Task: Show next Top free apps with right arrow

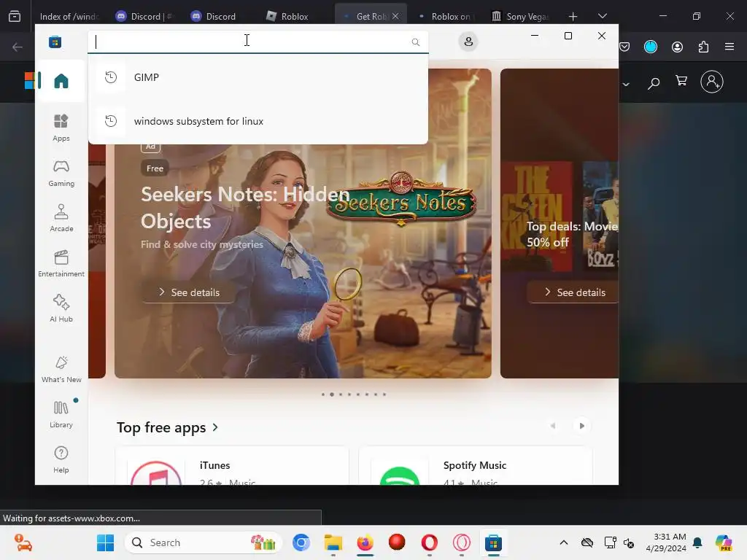Action: pos(581,426)
